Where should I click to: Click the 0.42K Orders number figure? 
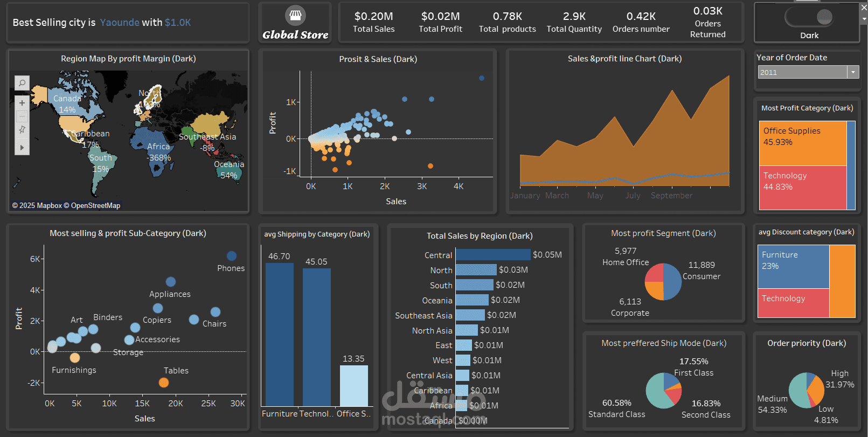coord(641,17)
